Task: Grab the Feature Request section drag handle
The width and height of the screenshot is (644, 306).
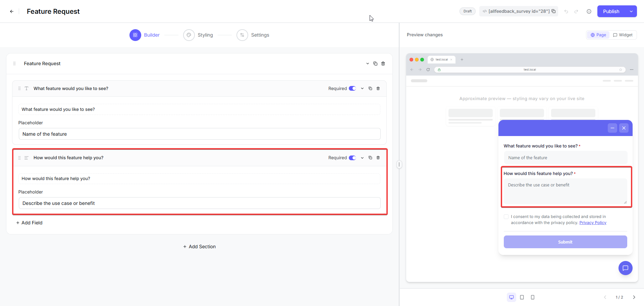Action: (x=14, y=63)
